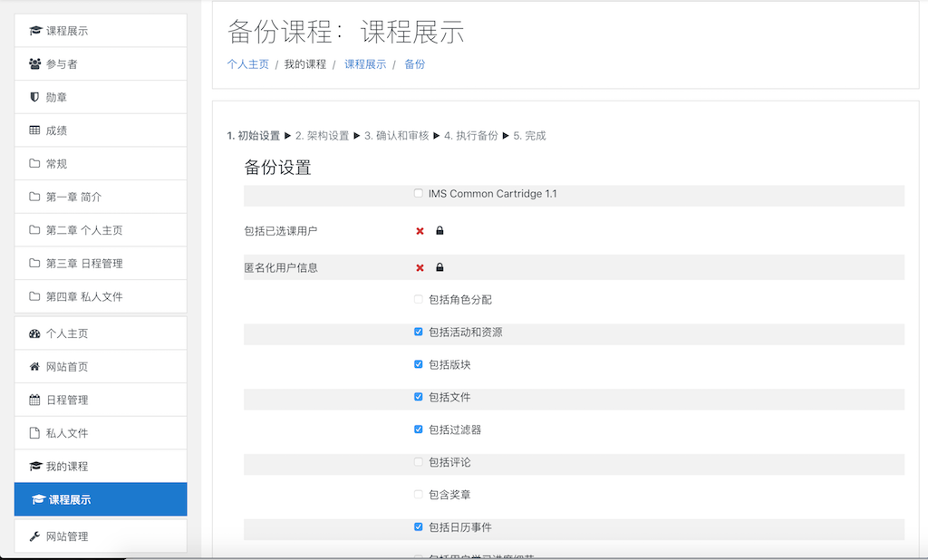Click the home icon next to 网站首页

pos(35,366)
